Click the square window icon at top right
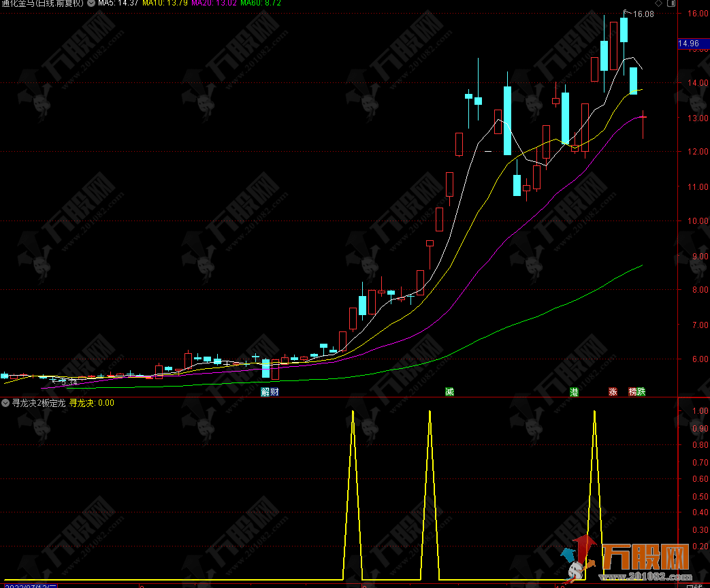This screenshot has height=588, width=710. (671, 3)
